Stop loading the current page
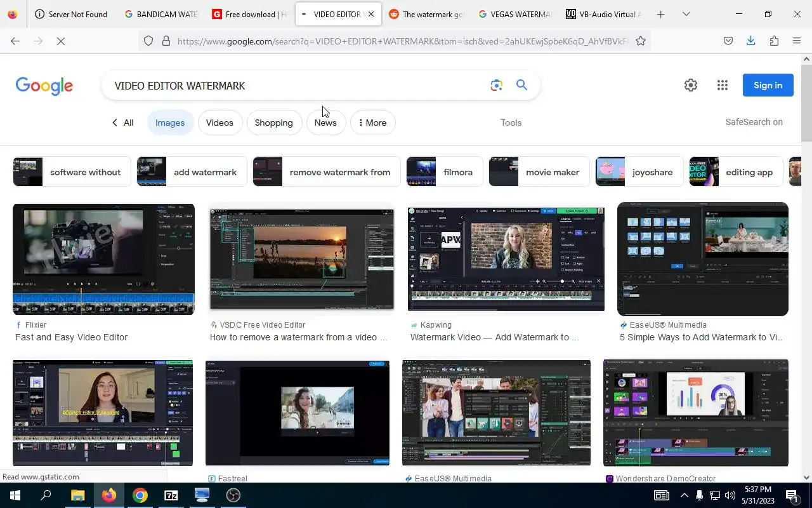Image resolution: width=812 pixels, height=508 pixels. pyautogui.click(x=61, y=41)
